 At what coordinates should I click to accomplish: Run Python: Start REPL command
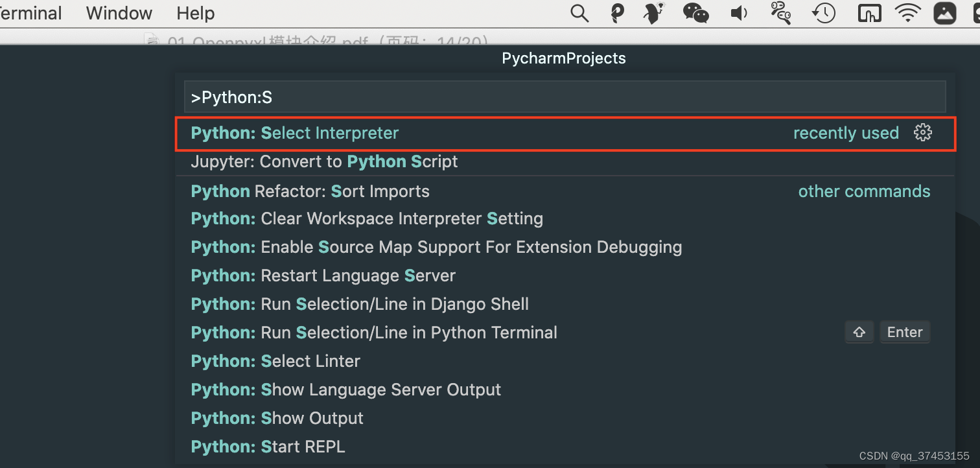click(x=268, y=446)
